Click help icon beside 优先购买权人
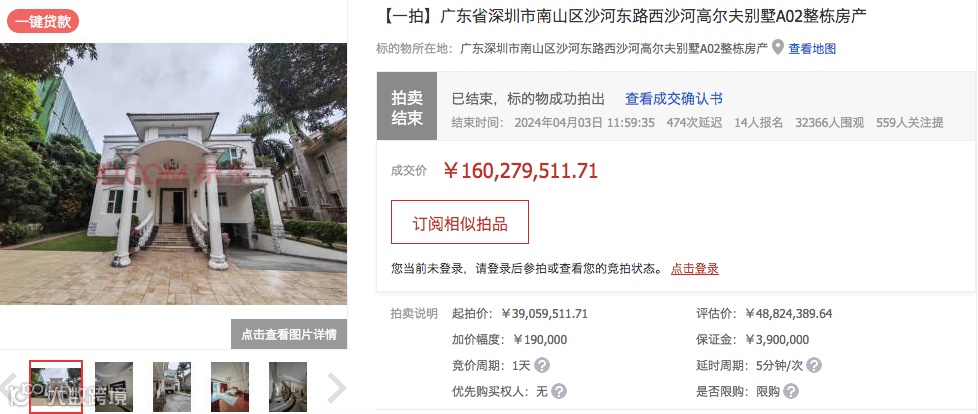 (x=559, y=392)
